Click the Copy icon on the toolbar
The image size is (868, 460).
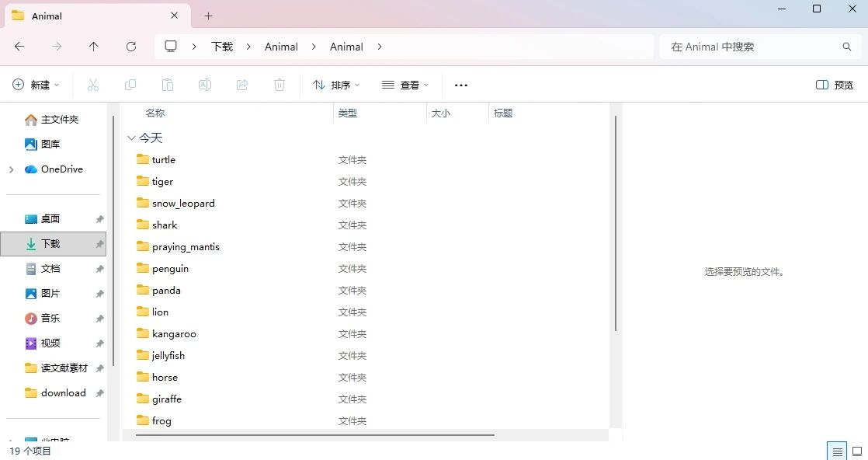coord(130,85)
